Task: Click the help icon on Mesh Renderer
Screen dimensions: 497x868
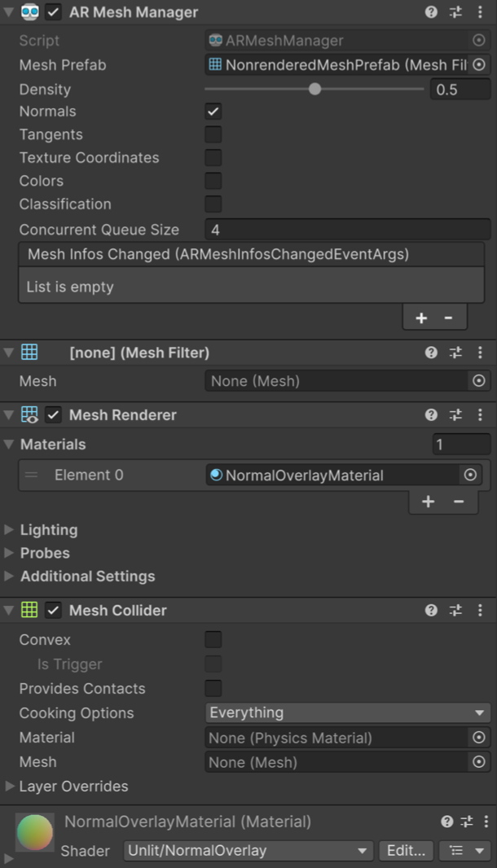Action: click(x=431, y=414)
